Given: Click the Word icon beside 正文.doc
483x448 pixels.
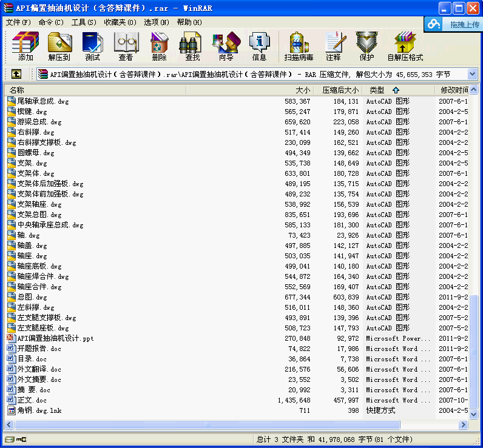Looking at the screenshot, I should pyautogui.click(x=12, y=400).
